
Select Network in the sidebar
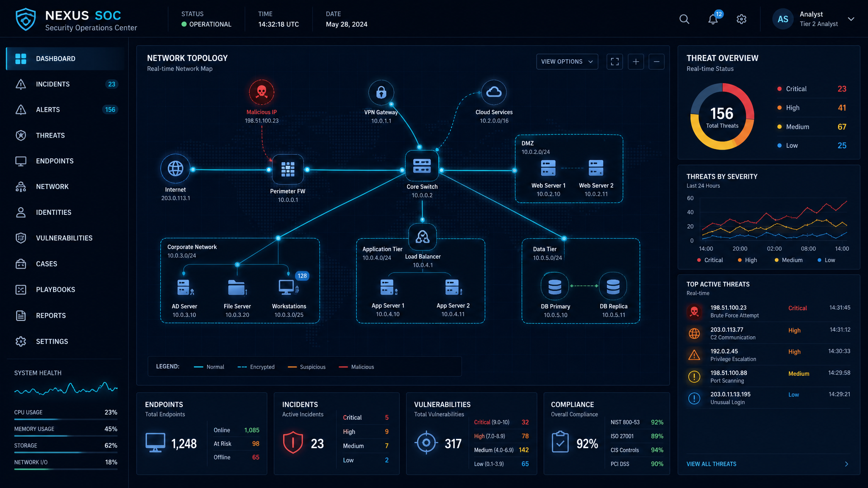pyautogui.click(x=65, y=187)
